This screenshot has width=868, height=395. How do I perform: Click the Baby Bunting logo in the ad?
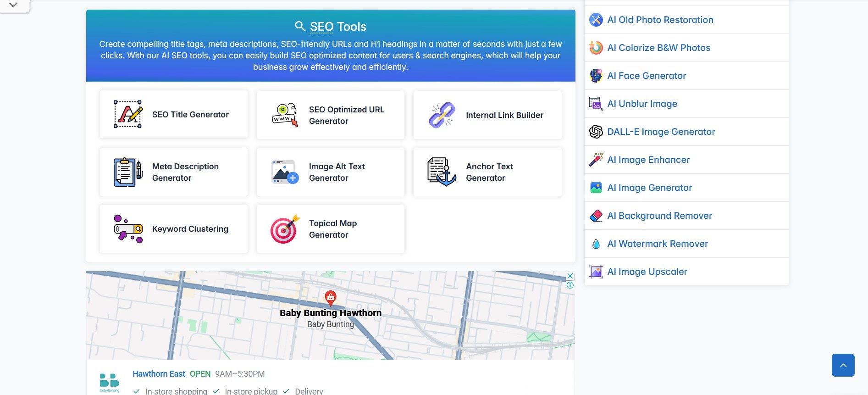110,383
